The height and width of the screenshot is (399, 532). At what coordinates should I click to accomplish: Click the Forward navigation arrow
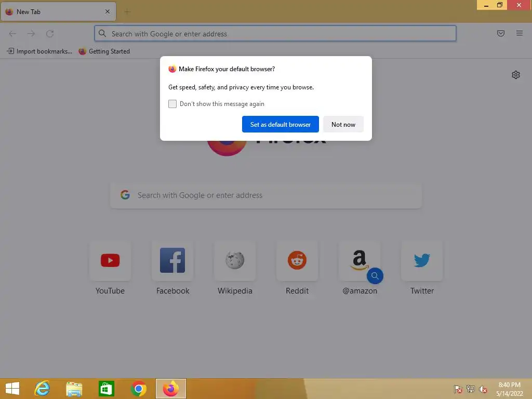(x=31, y=34)
